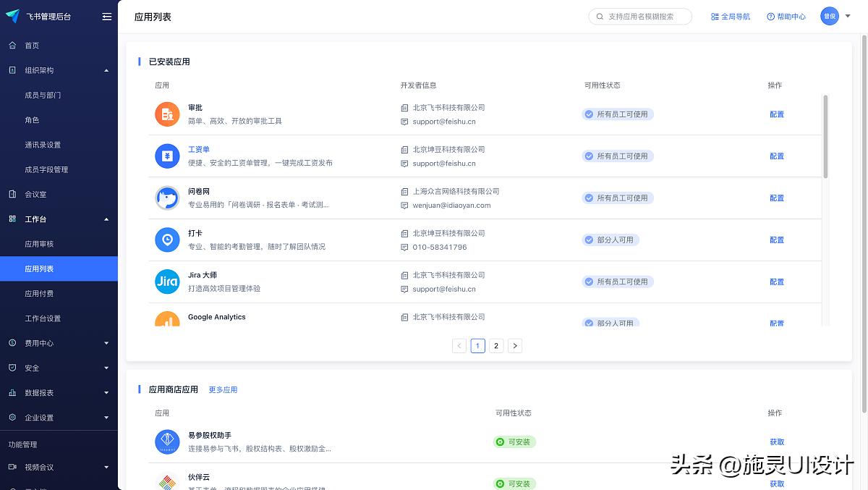
Task: Click 配置 for the 审批 app
Action: (776, 114)
